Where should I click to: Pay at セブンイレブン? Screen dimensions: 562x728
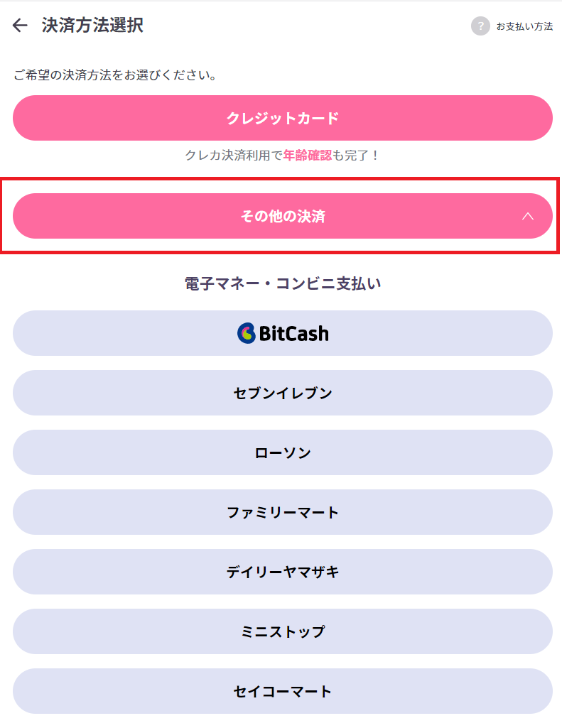point(282,393)
